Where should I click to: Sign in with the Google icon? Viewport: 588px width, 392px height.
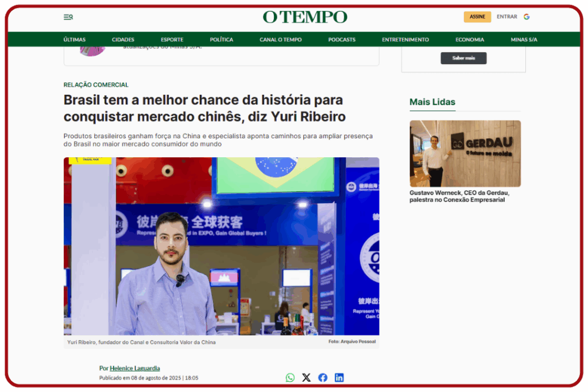pyautogui.click(x=527, y=17)
